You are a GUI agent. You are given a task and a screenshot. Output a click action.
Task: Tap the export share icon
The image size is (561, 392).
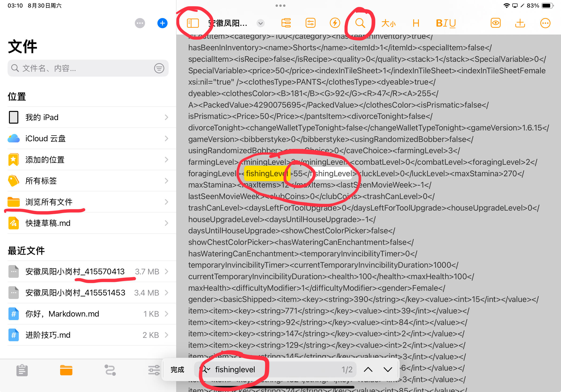pos(520,23)
